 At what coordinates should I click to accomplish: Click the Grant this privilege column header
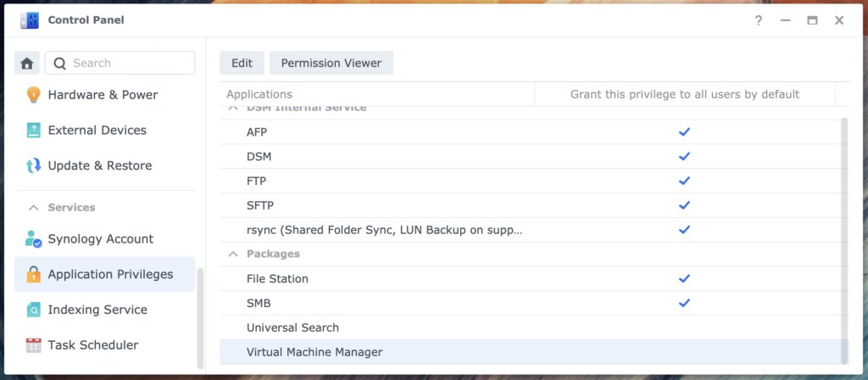pyautogui.click(x=685, y=94)
